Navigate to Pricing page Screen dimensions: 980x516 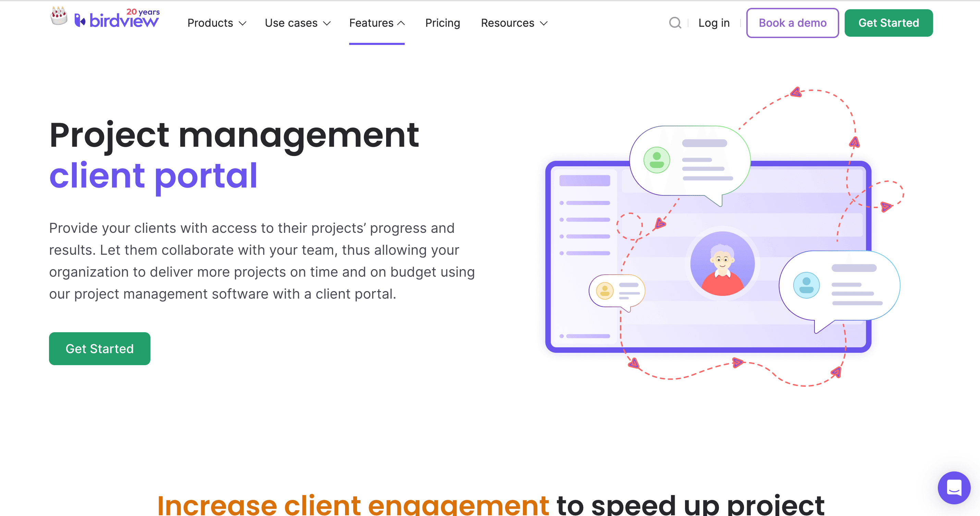pos(442,23)
